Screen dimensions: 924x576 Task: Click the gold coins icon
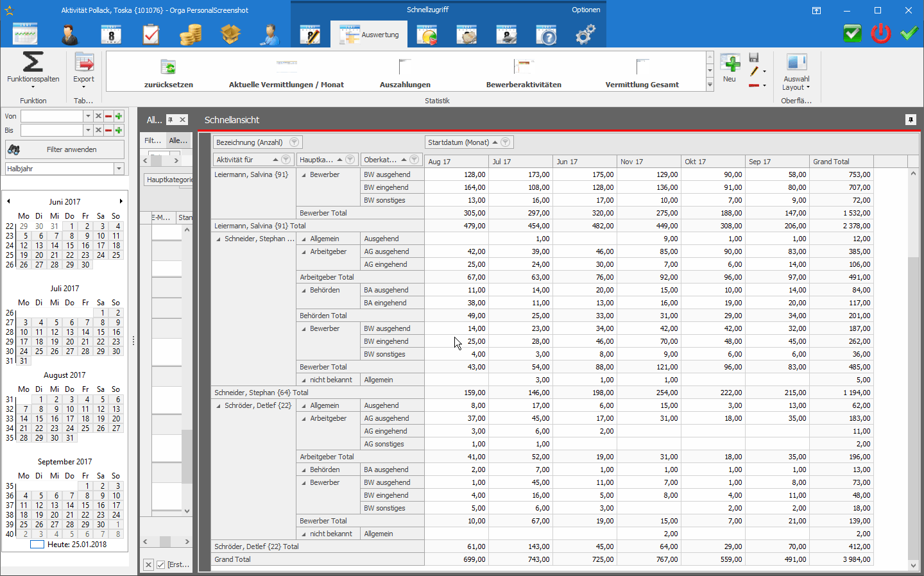pyautogui.click(x=191, y=34)
